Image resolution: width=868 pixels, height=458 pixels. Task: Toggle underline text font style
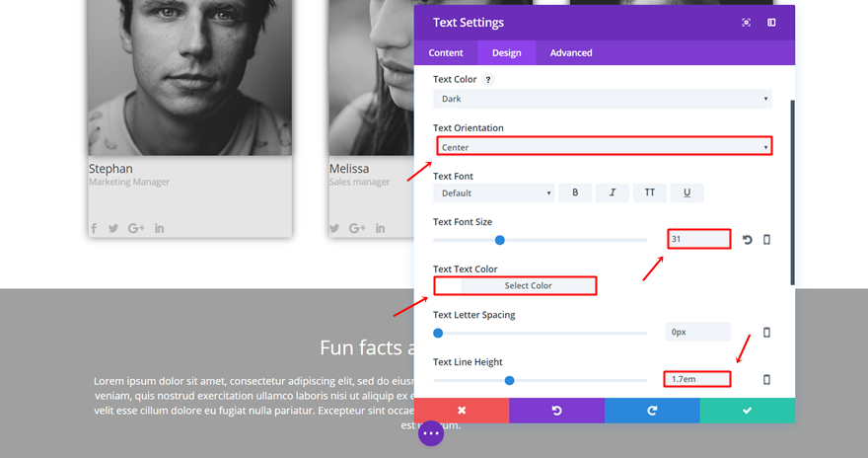687,193
